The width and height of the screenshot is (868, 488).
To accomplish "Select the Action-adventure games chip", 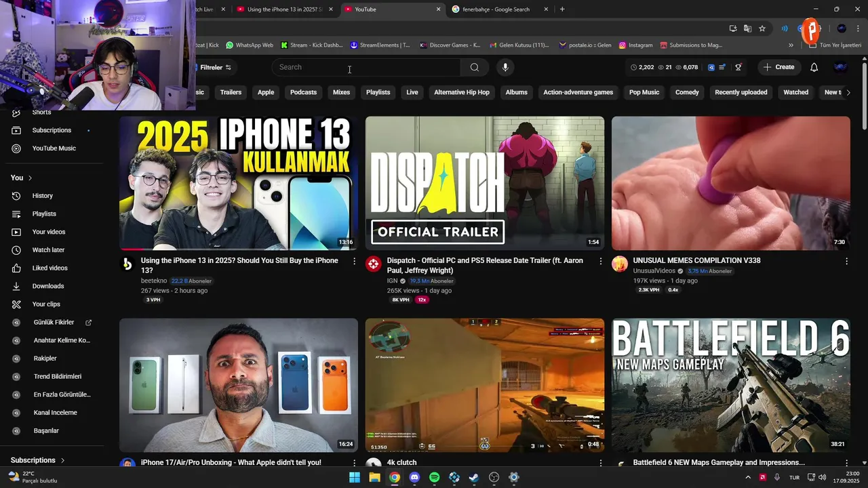I will tap(578, 92).
